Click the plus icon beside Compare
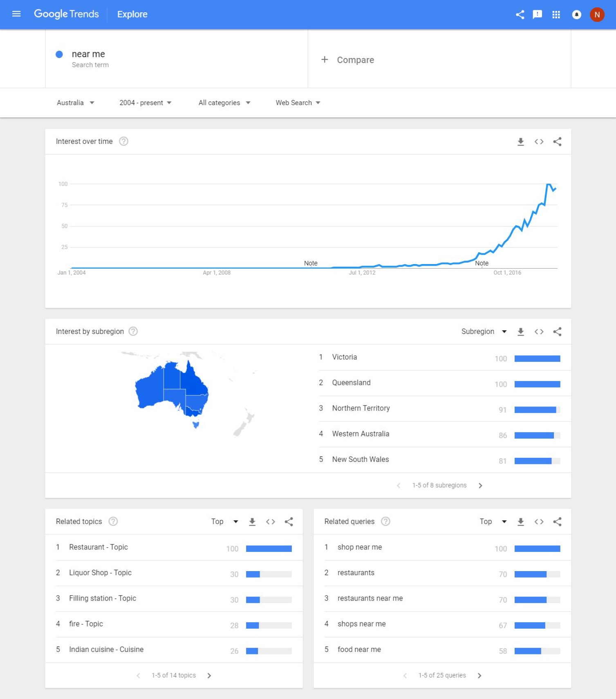616x699 pixels. [325, 60]
